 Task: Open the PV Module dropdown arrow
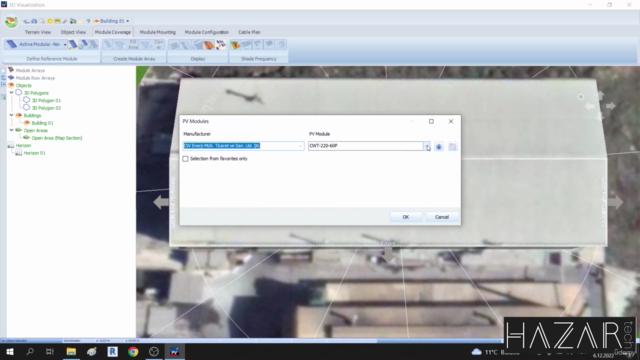point(427,146)
